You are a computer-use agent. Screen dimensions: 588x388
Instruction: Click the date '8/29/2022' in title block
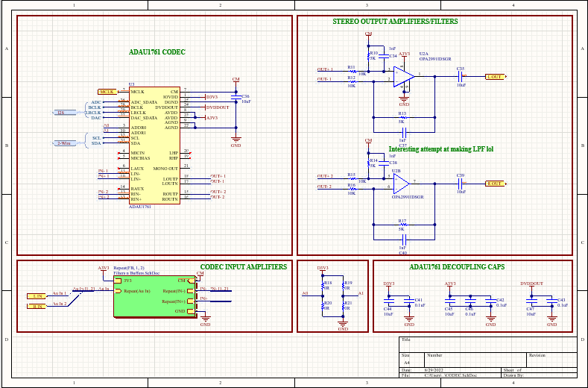click(433, 370)
